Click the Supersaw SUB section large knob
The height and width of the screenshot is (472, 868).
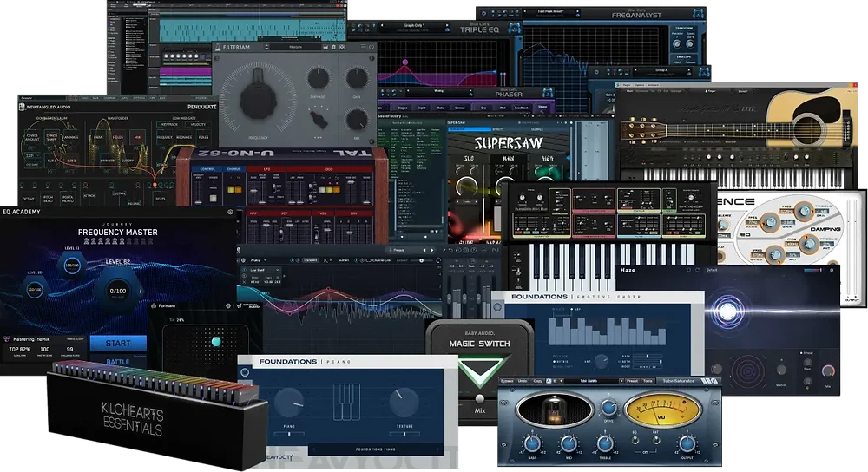click(x=467, y=187)
